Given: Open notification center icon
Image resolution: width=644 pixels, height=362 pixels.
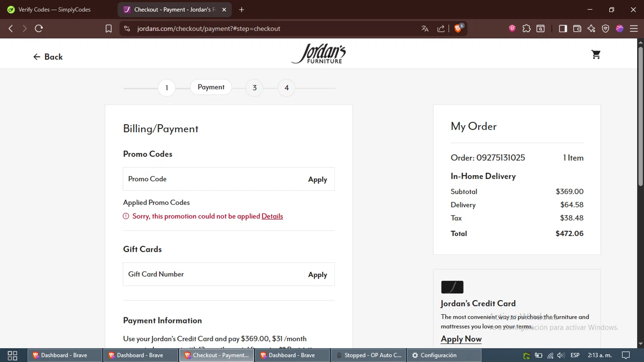Looking at the screenshot, I should [x=626, y=355].
